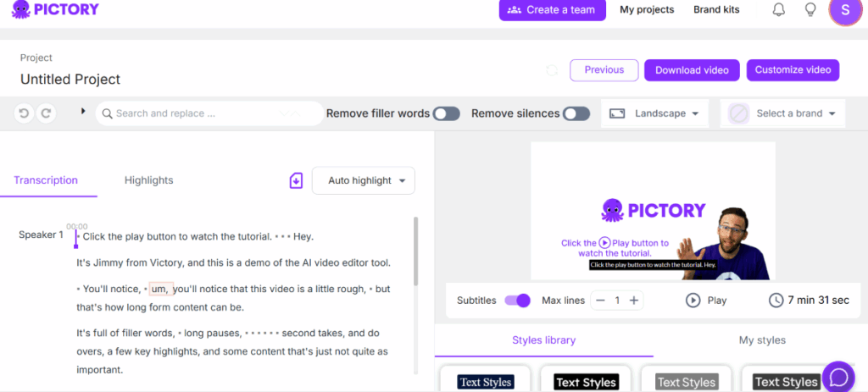This screenshot has width=868, height=392.
Task: Play the video preview
Action: click(x=706, y=301)
